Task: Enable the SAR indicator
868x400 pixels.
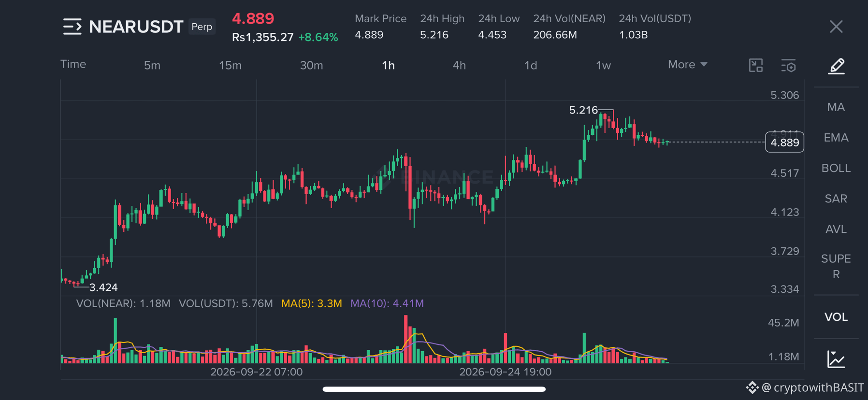Action: pyautogui.click(x=836, y=199)
